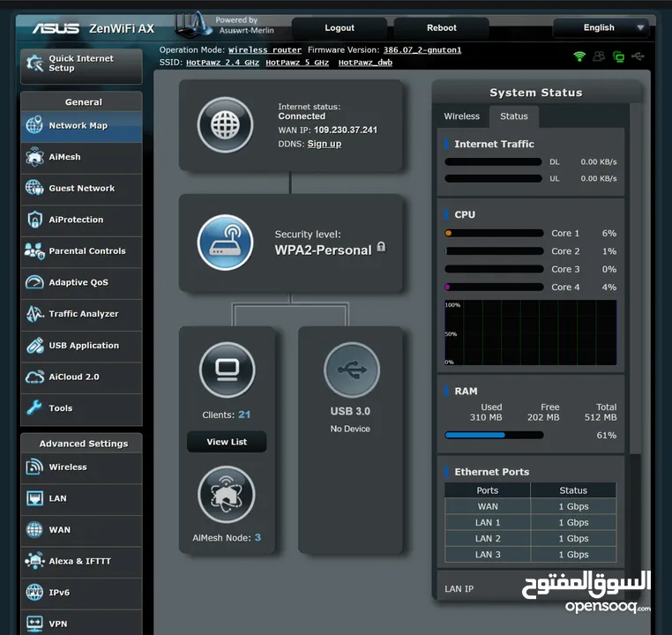Click the WAN globe icon
Screen dimensions: 672x635
pos(34,529)
